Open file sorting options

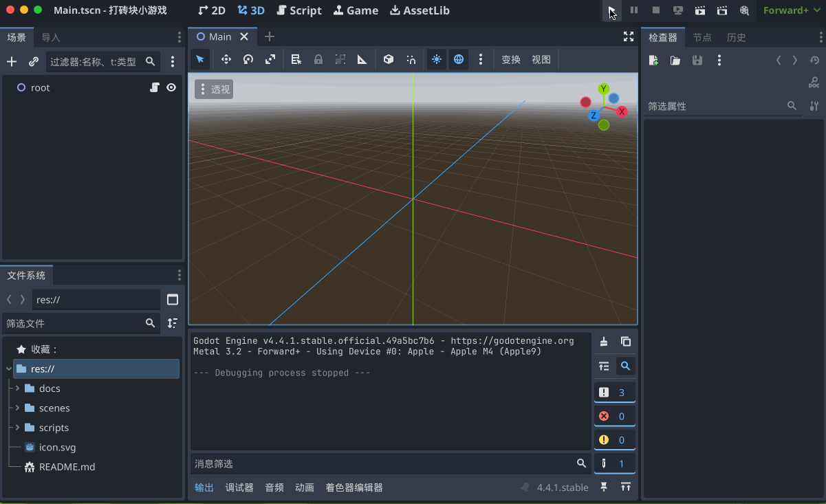point(173,322)
